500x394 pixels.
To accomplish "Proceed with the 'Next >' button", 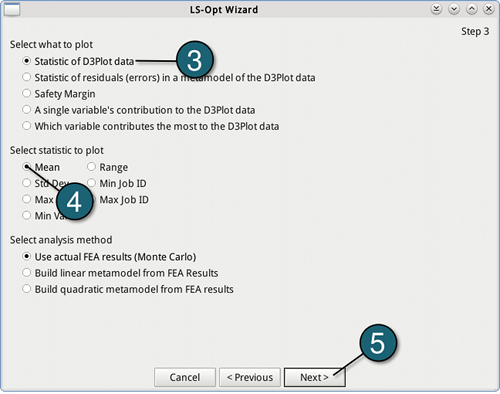I will 315,377.
